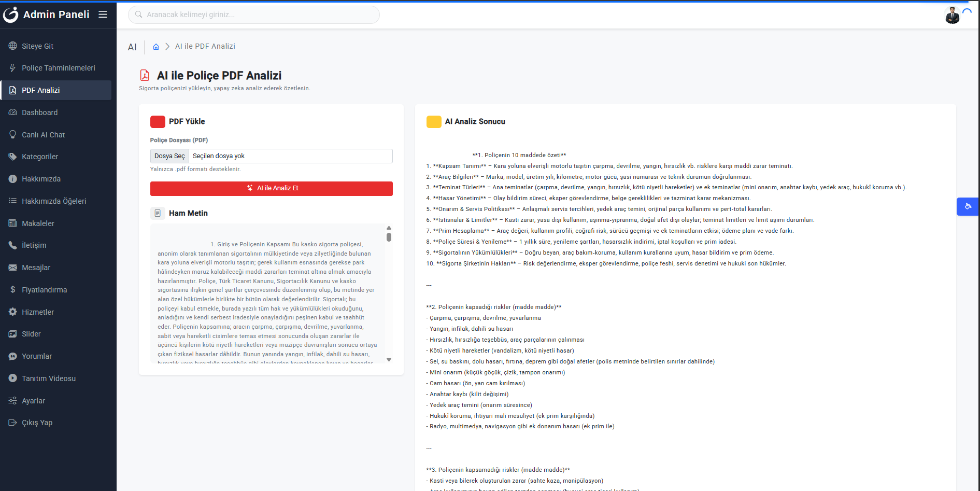
Task: Open the user profile avatar
Action: click(952, 15)
